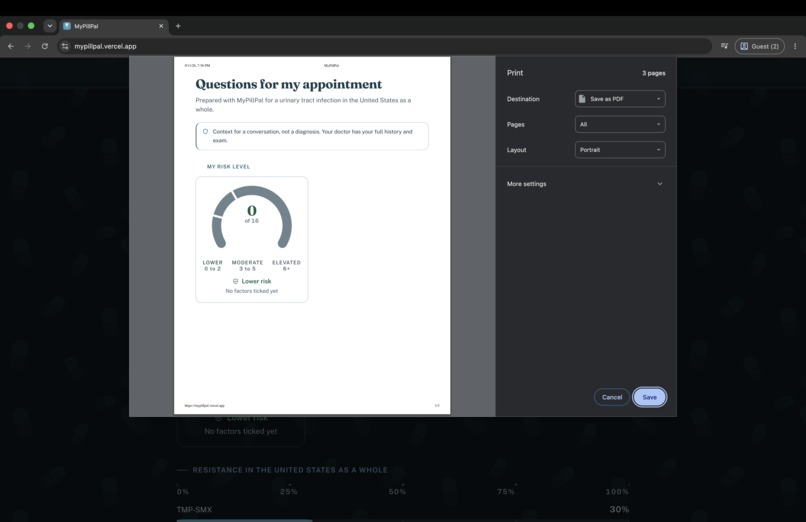
Task: Click the Save button in Print dialog
Action: pos(649,397)
